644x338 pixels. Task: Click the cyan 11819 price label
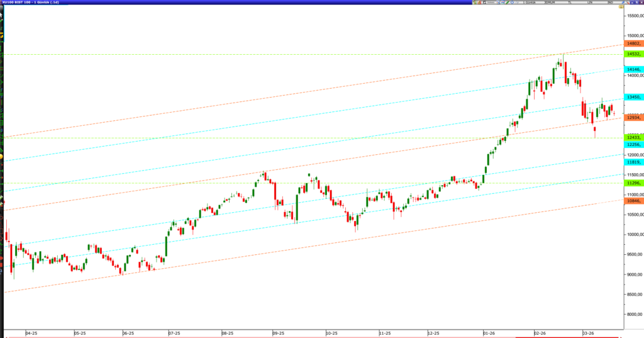[633, 162]
